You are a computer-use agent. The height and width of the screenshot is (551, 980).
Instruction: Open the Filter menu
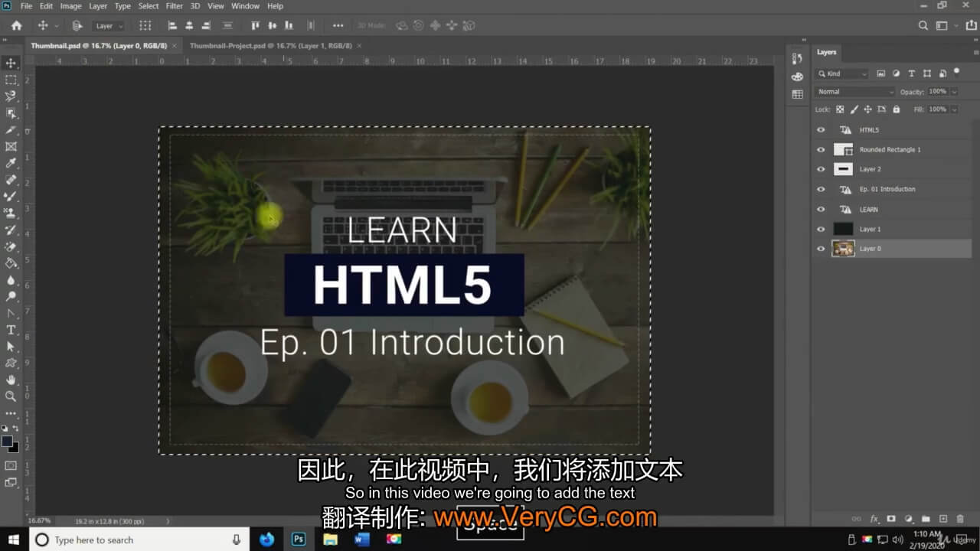[x=175, y=6]
